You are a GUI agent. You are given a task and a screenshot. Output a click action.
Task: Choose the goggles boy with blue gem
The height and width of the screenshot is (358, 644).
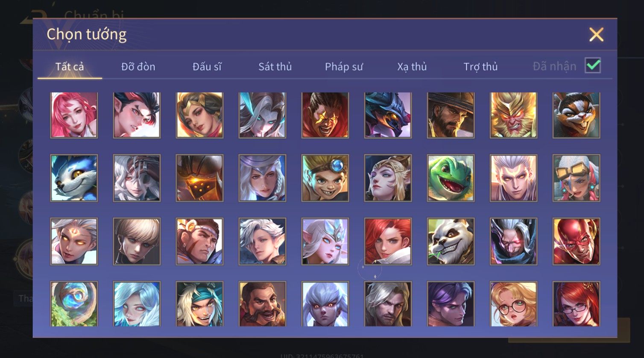(x=325, y=178)
